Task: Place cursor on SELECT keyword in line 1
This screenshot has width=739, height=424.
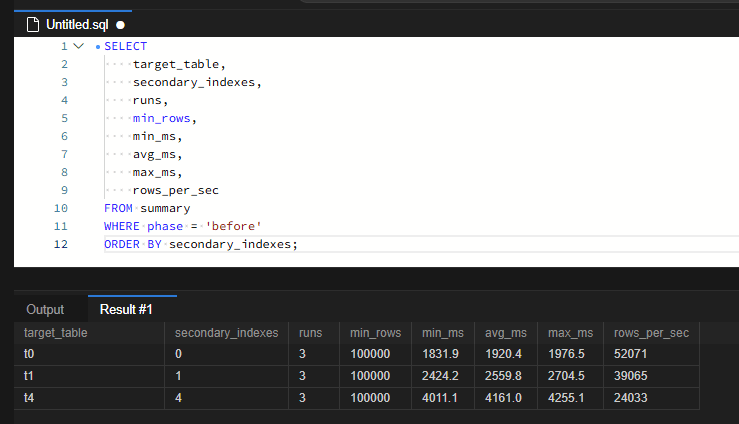Action: tap(126, 46)
